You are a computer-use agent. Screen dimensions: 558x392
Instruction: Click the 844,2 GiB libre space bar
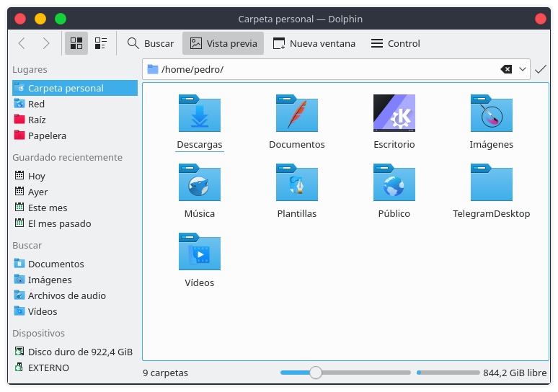click(x=448, y=373)
